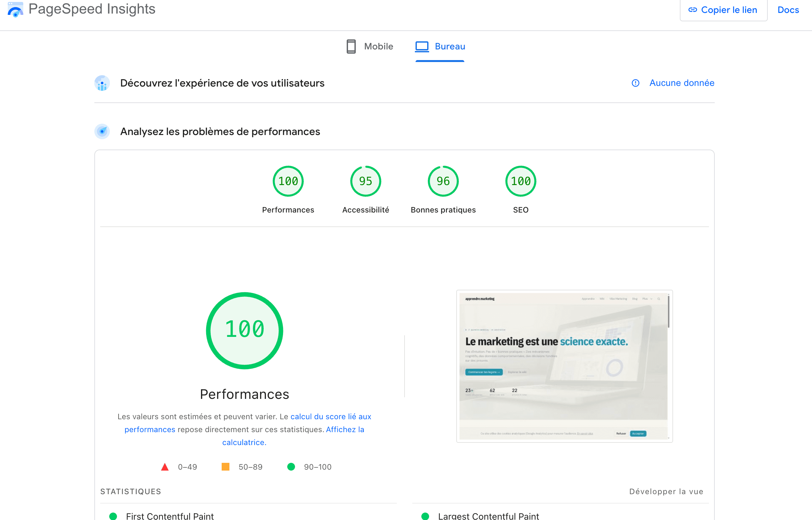This screenshot has width=812, height=520.
Task: Switch to the Mobile tab
Action: point(378,47)
